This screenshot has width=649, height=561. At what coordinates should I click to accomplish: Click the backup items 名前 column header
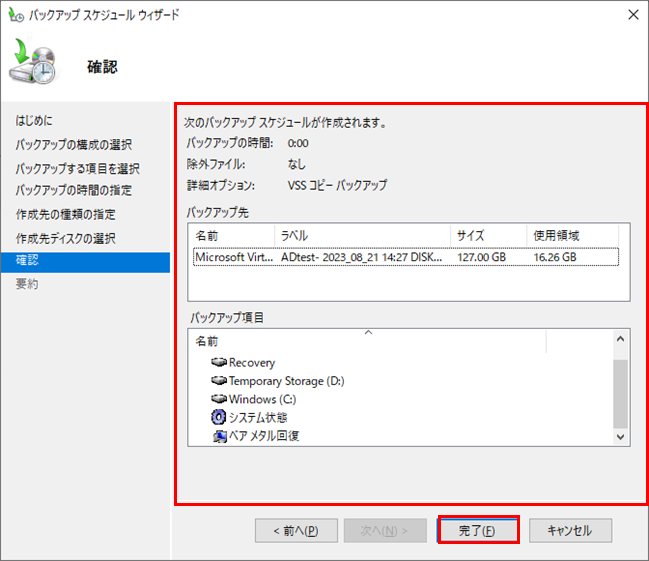click(x=368, y=341)
